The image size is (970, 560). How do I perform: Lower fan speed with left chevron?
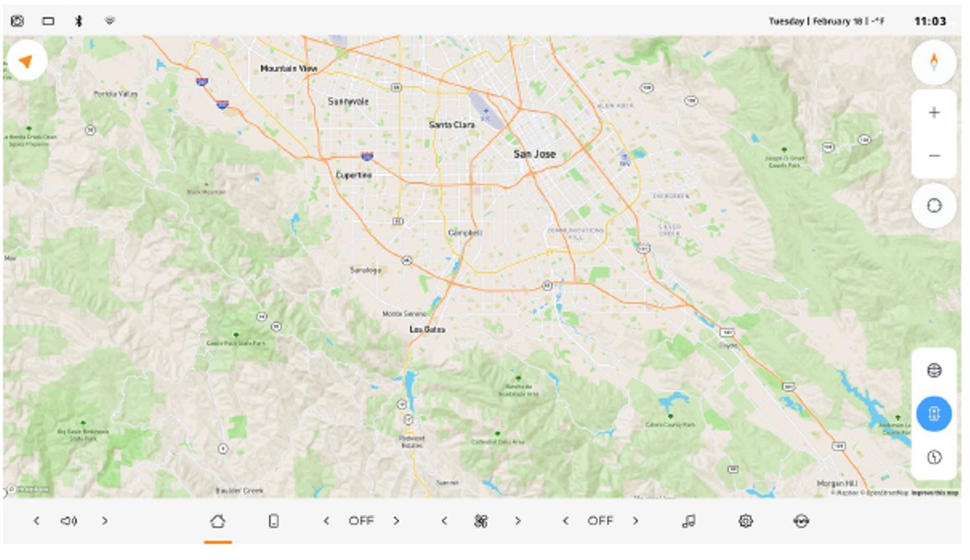click(445, 521)
